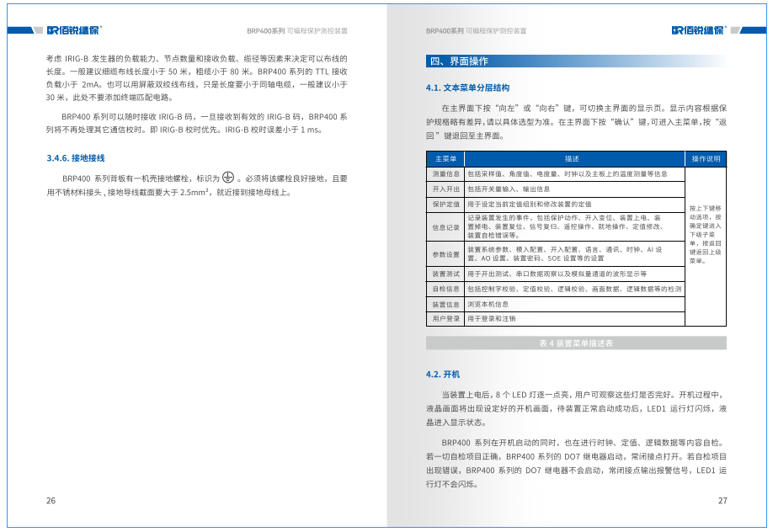Select the 开入开出 menu table cell
The width and height of the screenshot is (773, 532).
tap(445, 189)
